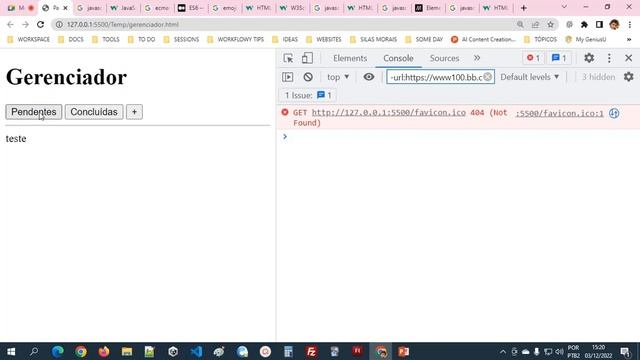Bookmark this page with star icon

[x=550, y=24]
